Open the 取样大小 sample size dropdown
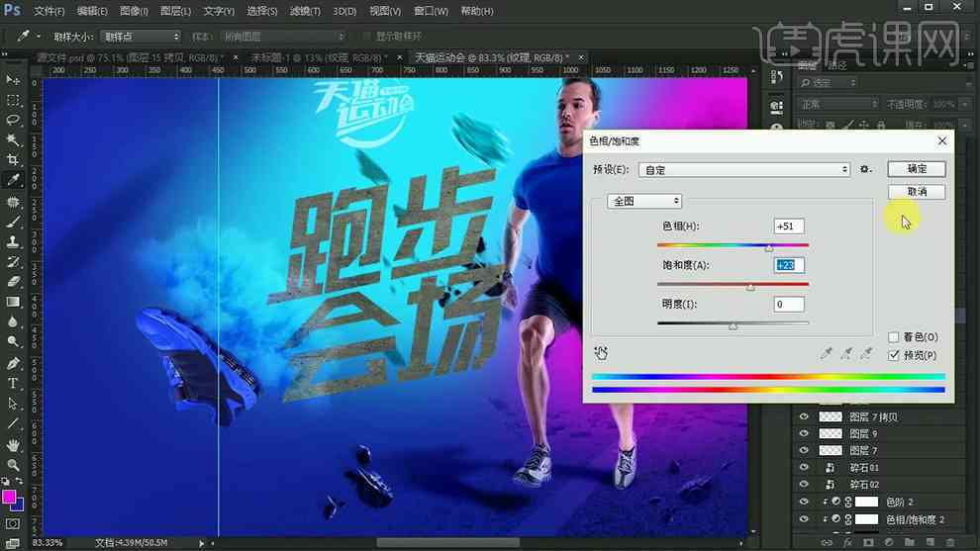 141,37
